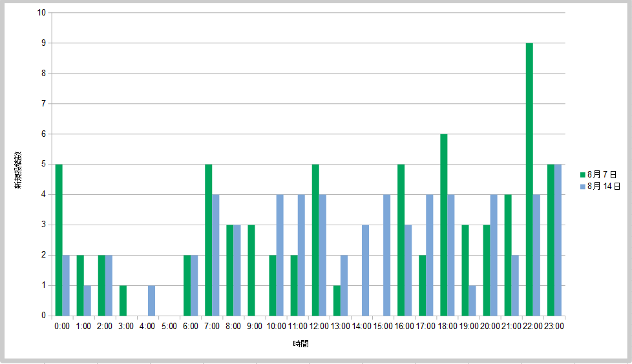Viewport: 632px width, 364px height.
Task: Select the 8月 7 日 legend label text
Action: pyautogui.click(x=602, y=175)
